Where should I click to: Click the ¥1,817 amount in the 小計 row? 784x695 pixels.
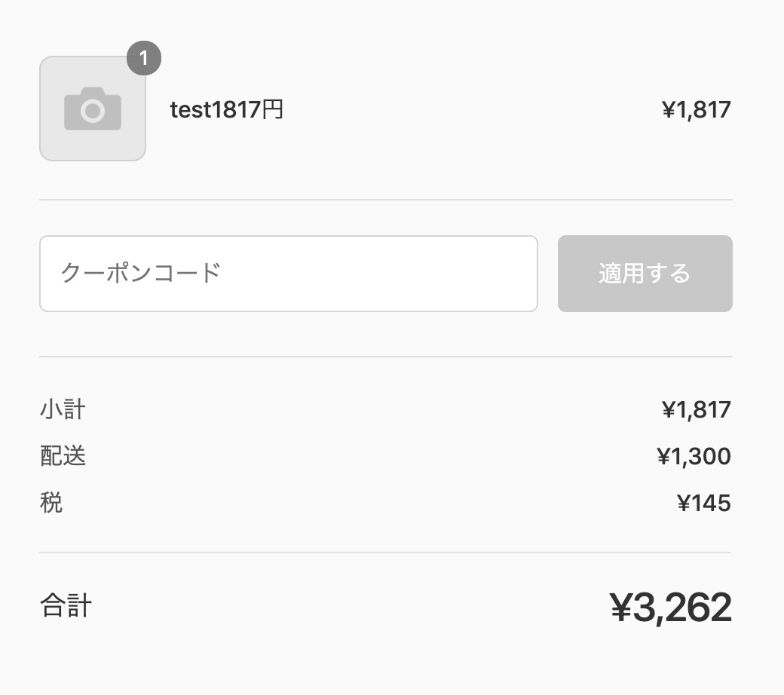(696, 410)
